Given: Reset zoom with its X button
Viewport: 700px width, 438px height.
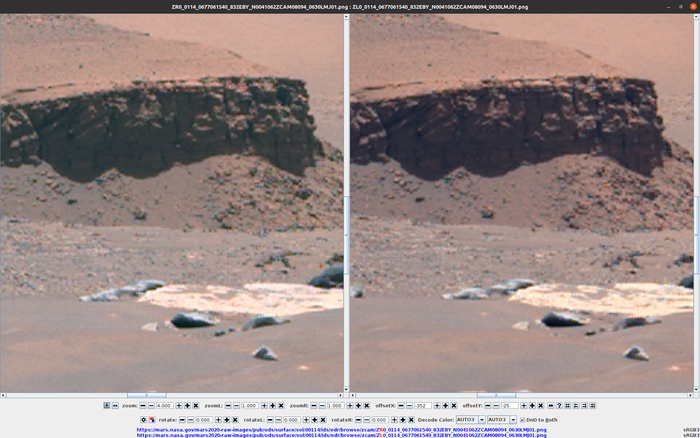Looking at the screenshot, I should pyautogui.click(x=196, y=406).
